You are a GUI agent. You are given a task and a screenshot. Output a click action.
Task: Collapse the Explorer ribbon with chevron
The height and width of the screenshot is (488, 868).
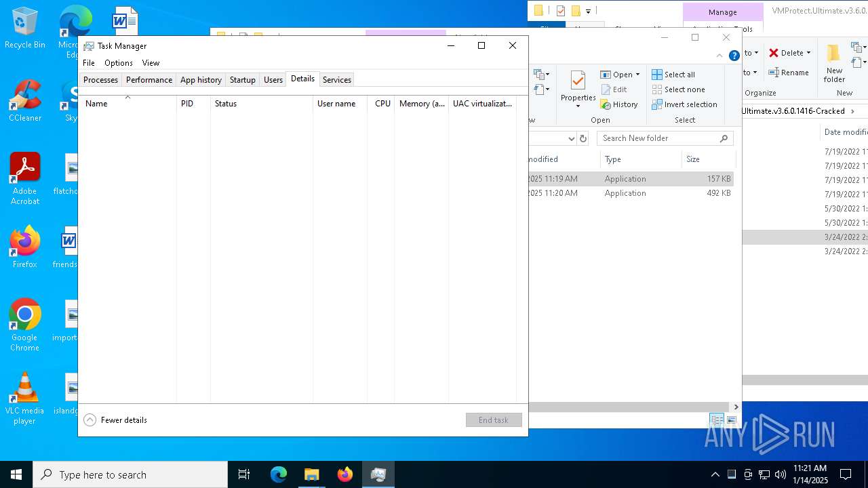coord(720,56)
